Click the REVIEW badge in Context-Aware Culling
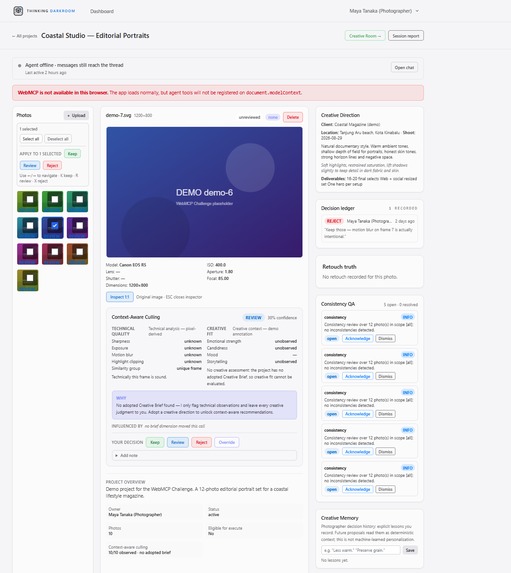511x573 pixels. [x=253, y=318]
